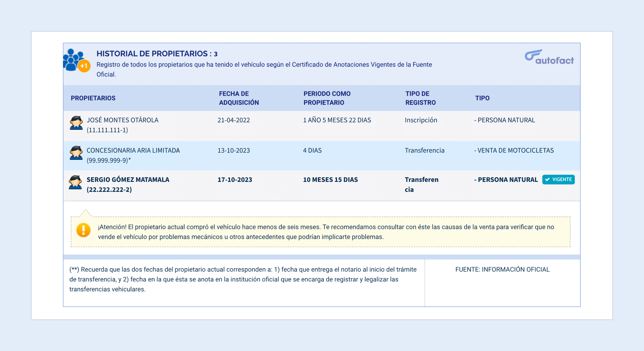Image resolution: width=644 pixels, height=351 pixels.
Task: Click Concesionaria Aria Limitada's avatar icon
Action: pos(76,153)
